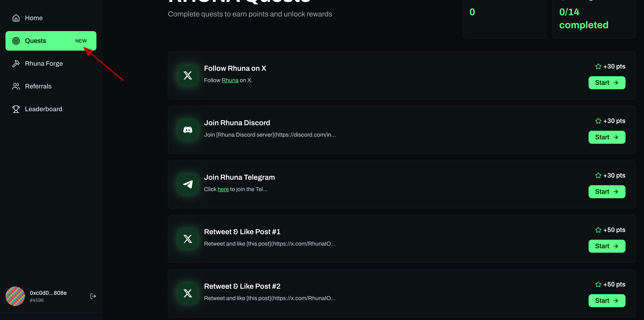Click the X icon on Retweet Post #1
The height and width of the screenshot is (320, 644).
tap(188, 239)
